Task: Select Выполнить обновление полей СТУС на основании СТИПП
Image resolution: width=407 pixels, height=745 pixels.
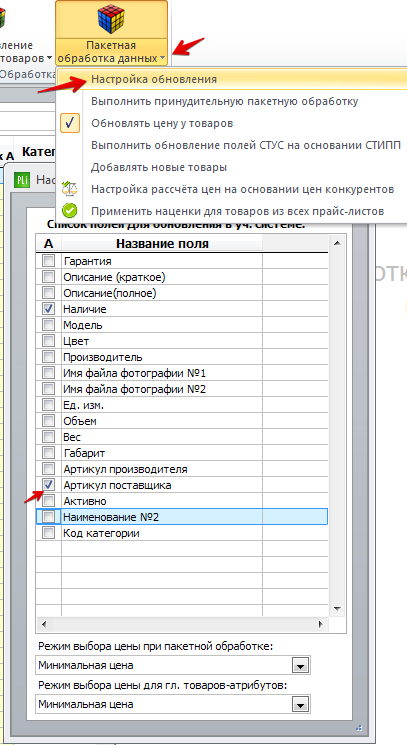Action: click(x=246, y=145)
